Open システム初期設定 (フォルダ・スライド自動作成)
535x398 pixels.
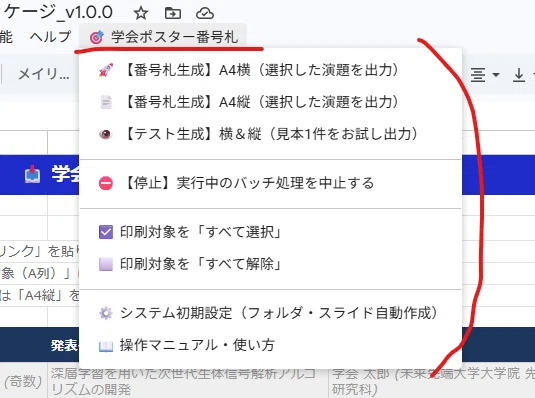[x=270, y=313]
